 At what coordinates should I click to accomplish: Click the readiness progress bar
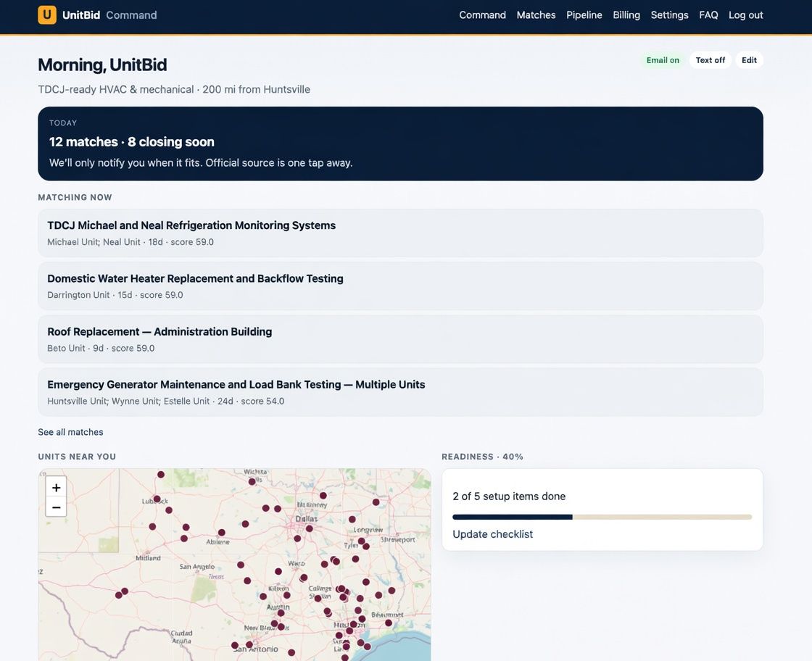pos(602,517)
